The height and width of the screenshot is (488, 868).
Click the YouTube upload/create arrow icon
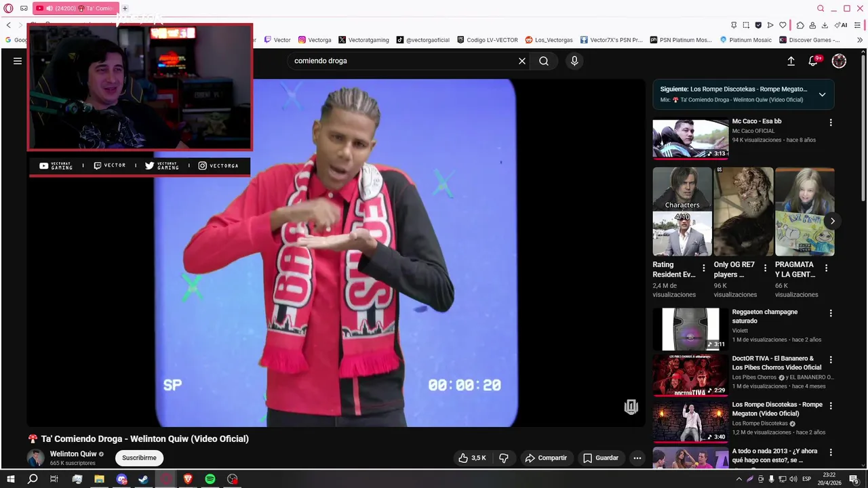click(791, 61)
